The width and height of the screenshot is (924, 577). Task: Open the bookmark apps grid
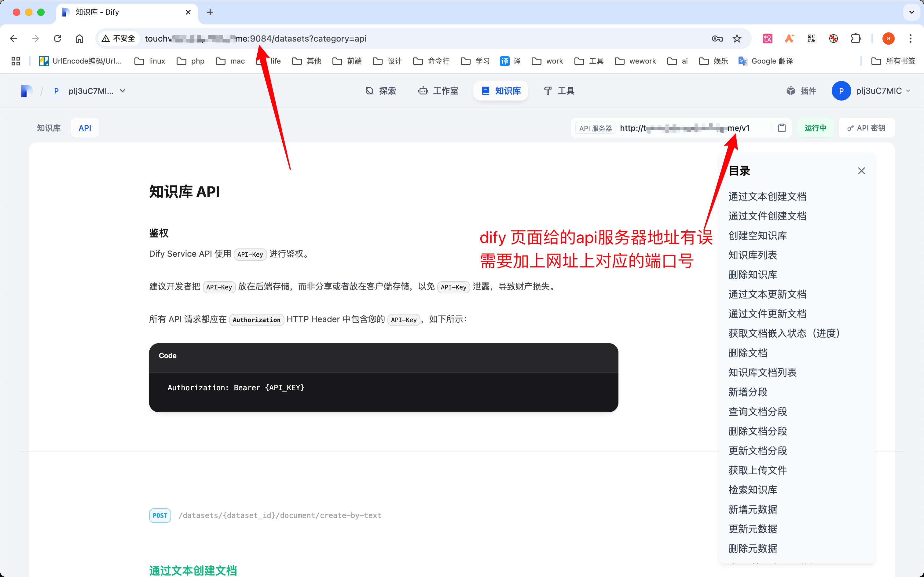[x=16, y=61]
